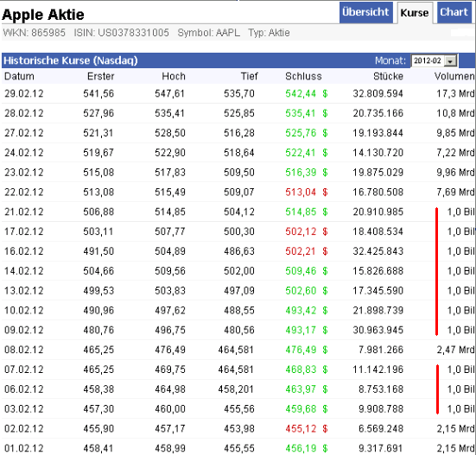The width and height of the screenshot is (476, 455).
Task: Open the Übersicht tab
Action: 365,12
